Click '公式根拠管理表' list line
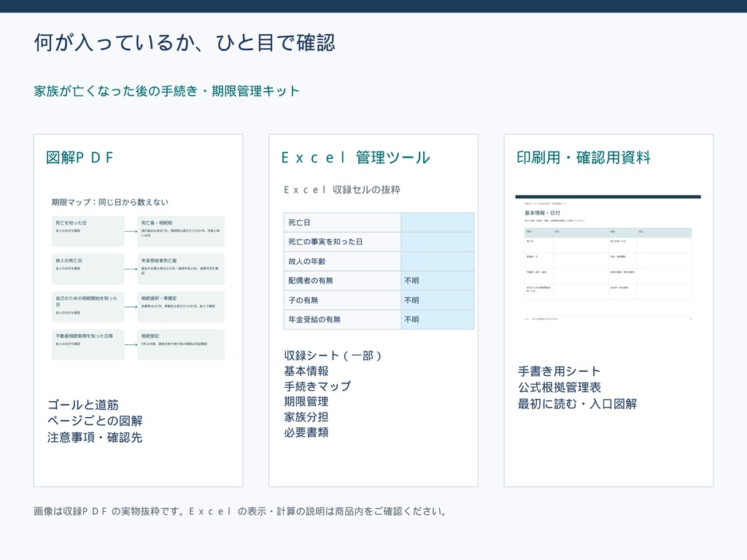The height and width of the screenshot is (560, 747). (560, 388)
